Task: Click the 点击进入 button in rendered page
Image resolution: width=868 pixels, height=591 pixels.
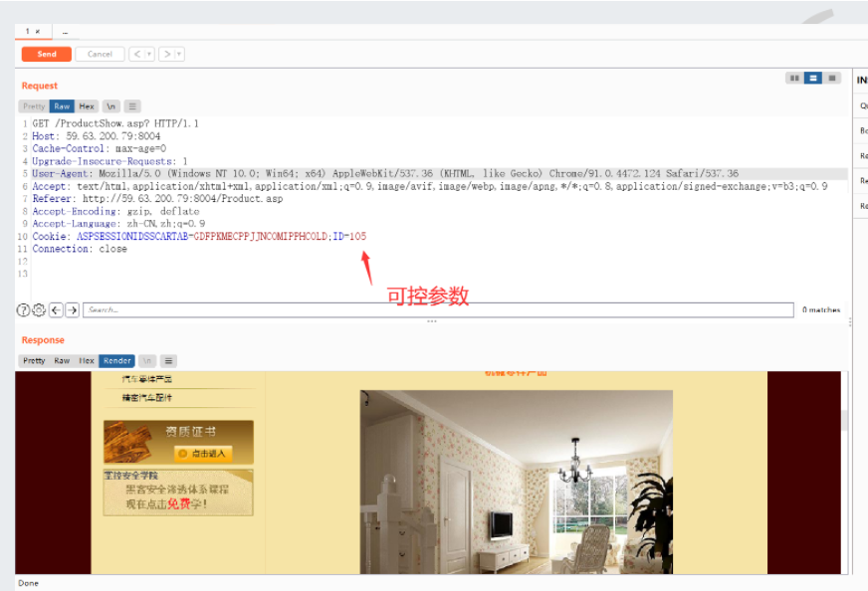Action: [x=203, y=454]
